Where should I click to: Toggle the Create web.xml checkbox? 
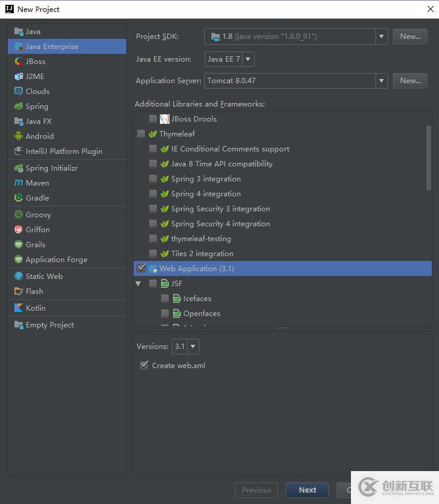pyautogui.click(x=144, y=365)
